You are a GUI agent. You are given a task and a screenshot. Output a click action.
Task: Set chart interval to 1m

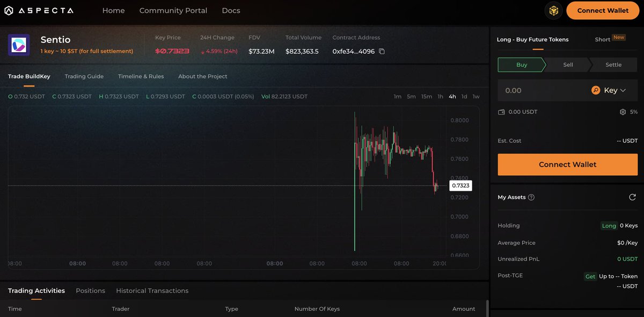tap(398, 97)
